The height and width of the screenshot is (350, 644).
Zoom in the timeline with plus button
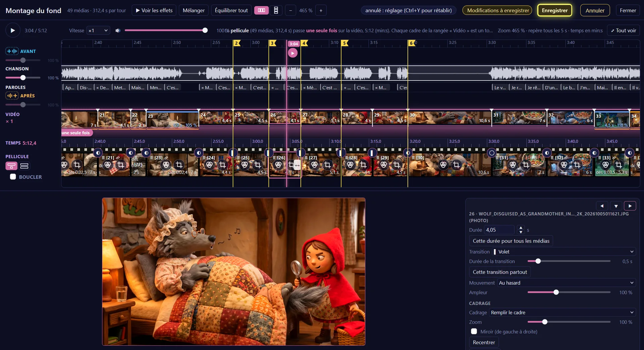pos(321,10)
